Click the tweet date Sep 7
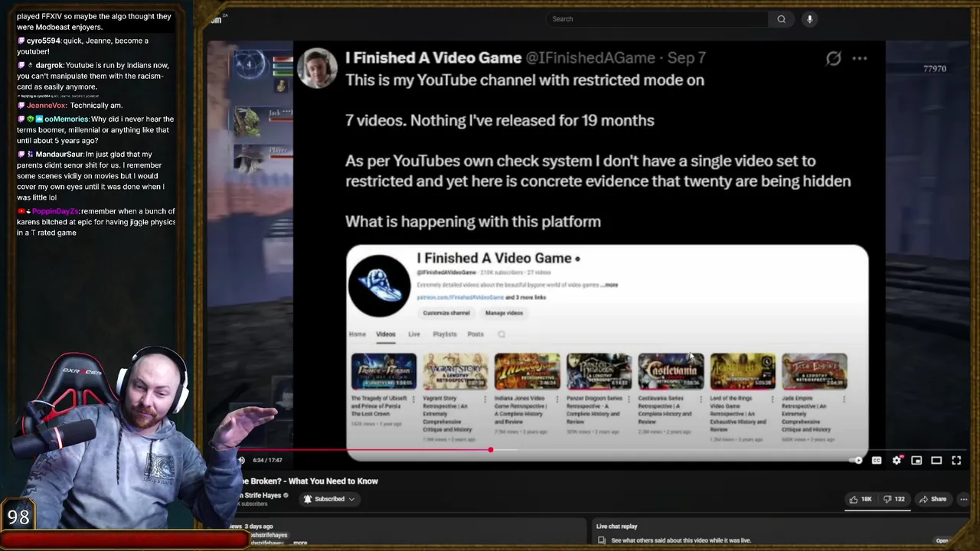Image resolution: width=980 pixels, height=551 pixels. 686,58
